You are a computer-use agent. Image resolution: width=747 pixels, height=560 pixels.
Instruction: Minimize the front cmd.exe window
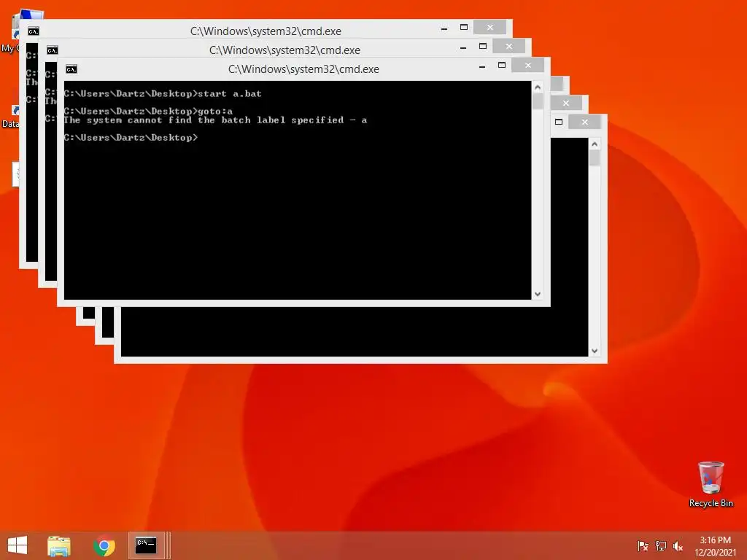point(482,67)
